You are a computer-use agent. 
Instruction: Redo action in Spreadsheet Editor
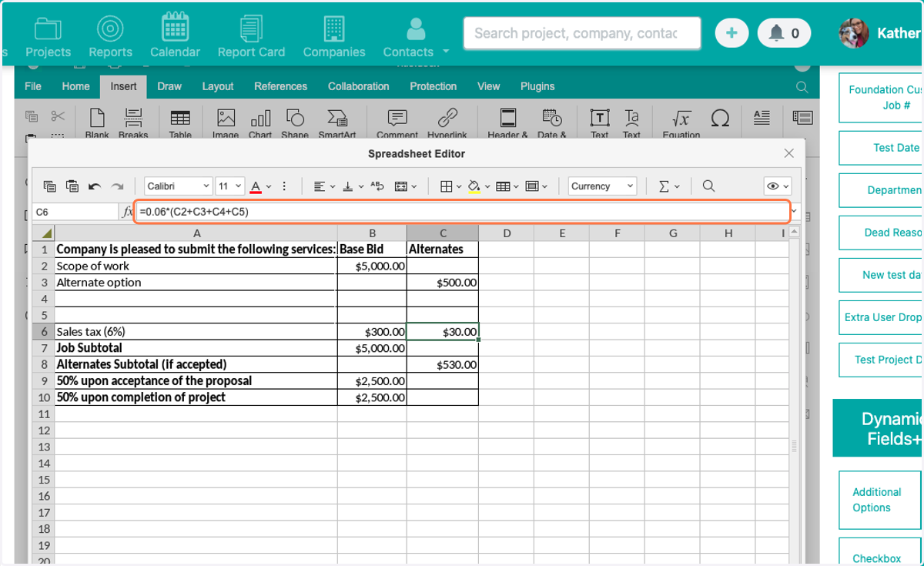click(x=117, y=186)
